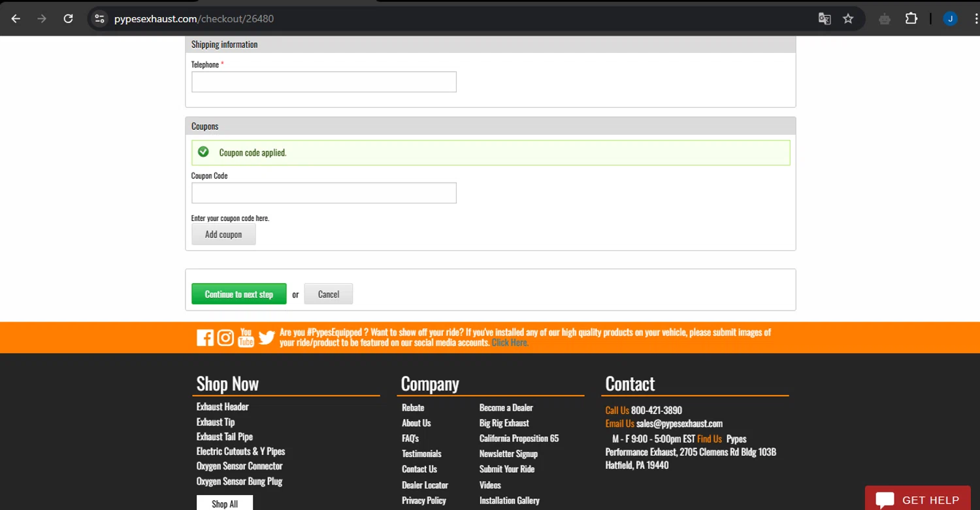The image size is (980, 510).
Task: Open Installation Gallery link
Action: 510,500
